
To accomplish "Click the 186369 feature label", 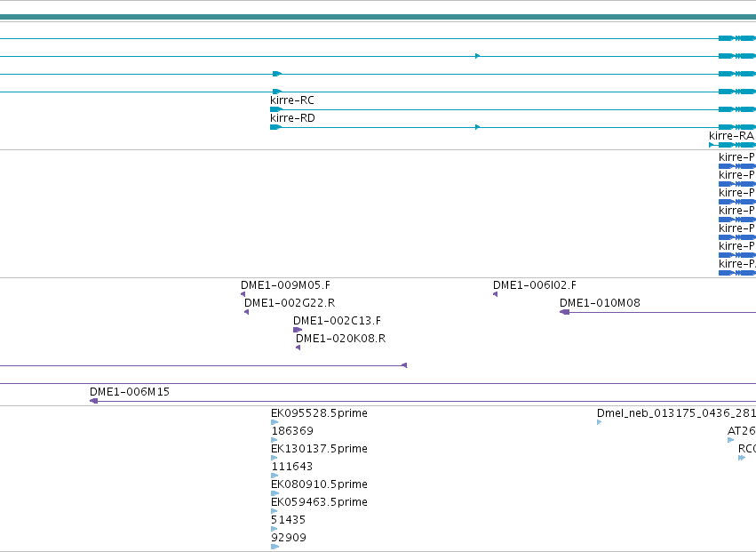I will [x=292, y=431].
